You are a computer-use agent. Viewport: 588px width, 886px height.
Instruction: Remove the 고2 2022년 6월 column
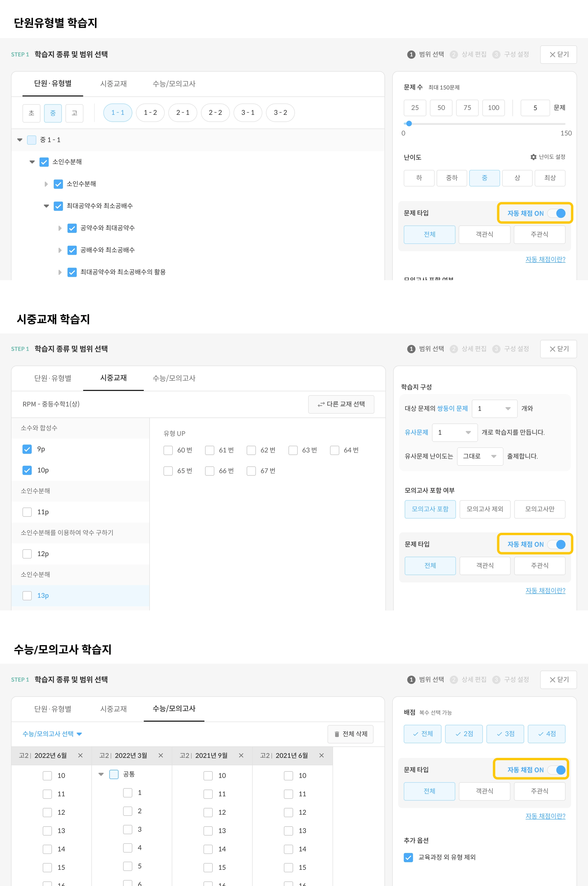click(x=80, y=756)
